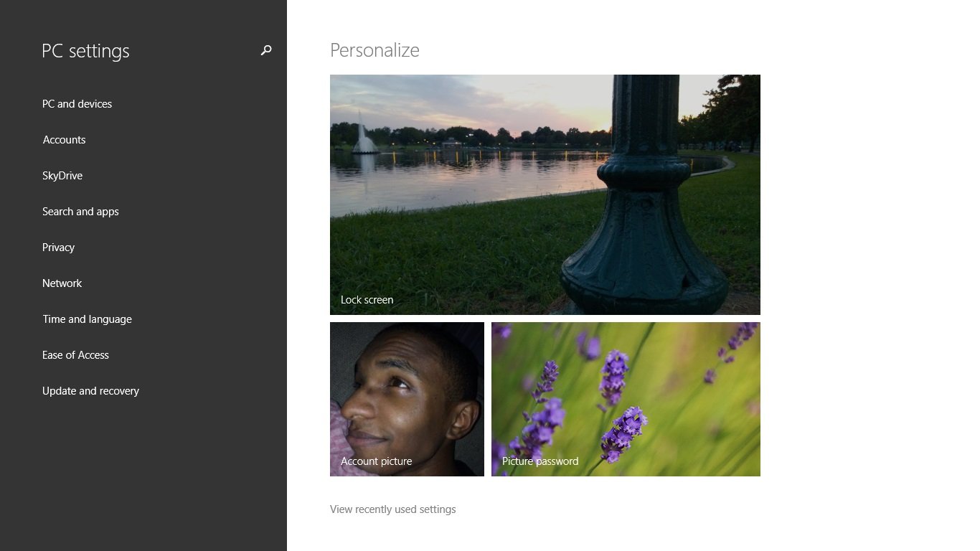Go to Accounts settings
The image size is (980, 551).
pos(64,140)
